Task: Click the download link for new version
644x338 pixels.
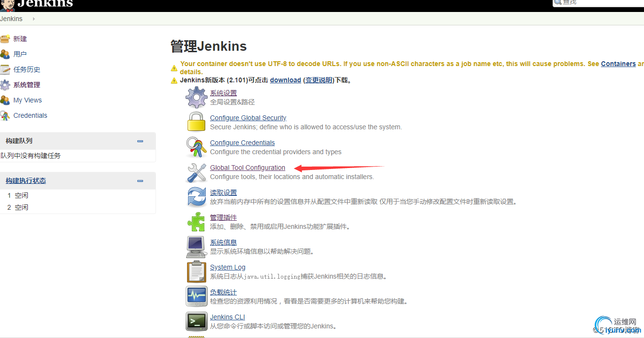Action: (286, 80)
